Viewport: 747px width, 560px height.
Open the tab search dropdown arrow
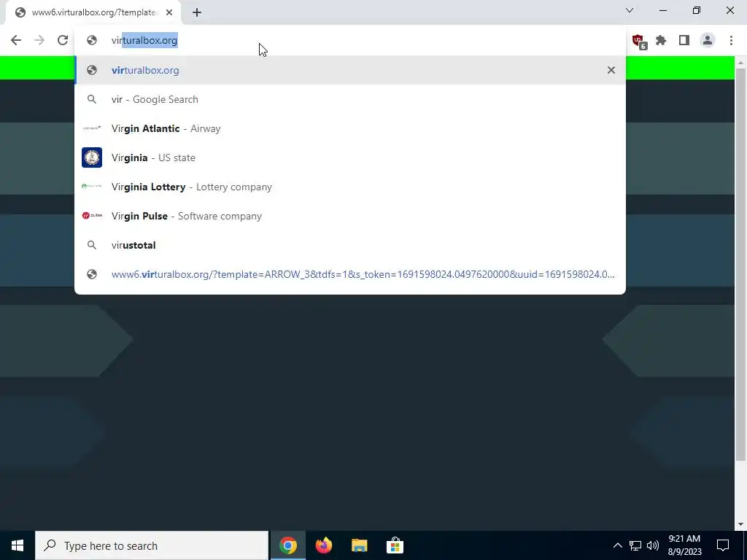pos(630,10)
